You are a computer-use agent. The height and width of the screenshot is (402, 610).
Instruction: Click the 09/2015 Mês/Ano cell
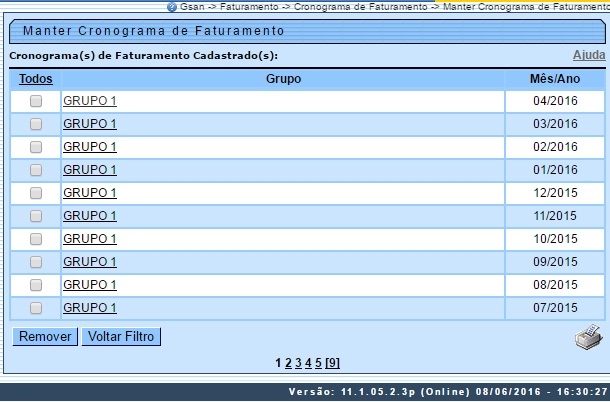coord(555,262)
